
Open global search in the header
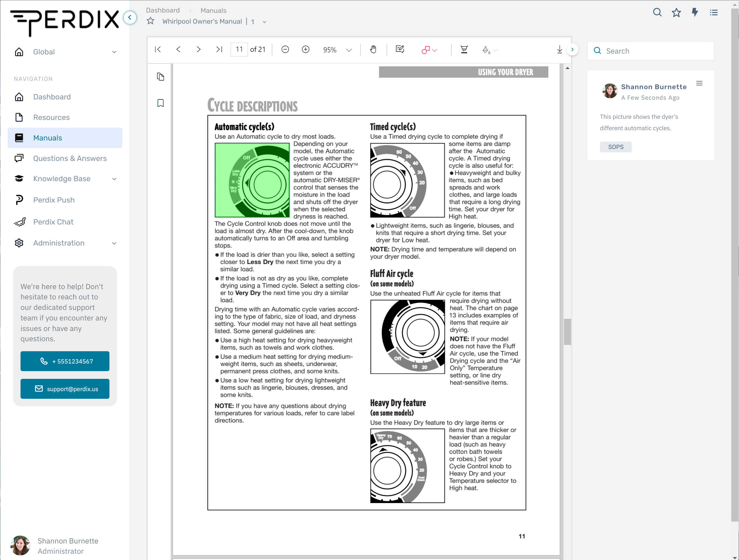[657, 12]
